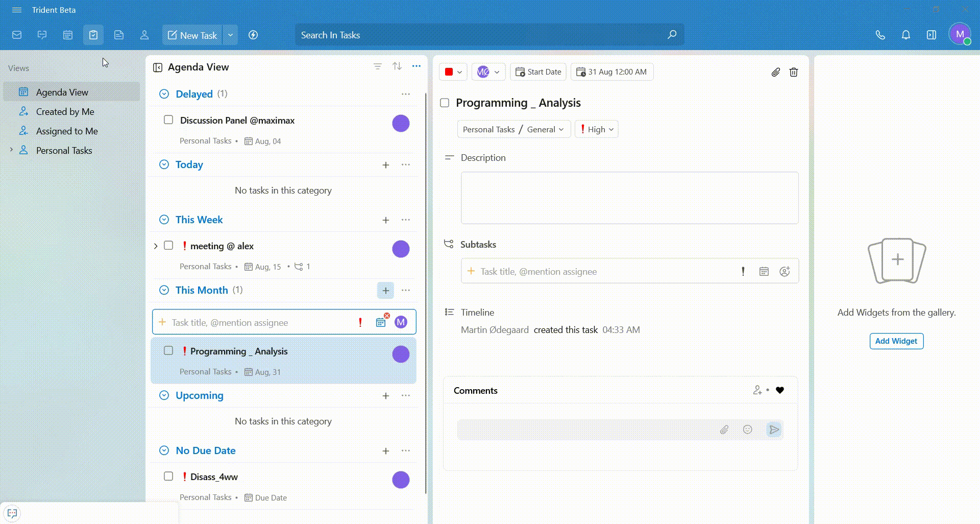Delete the task with trash icon
This screenshot has height=524, width=980.
(794, 72)
